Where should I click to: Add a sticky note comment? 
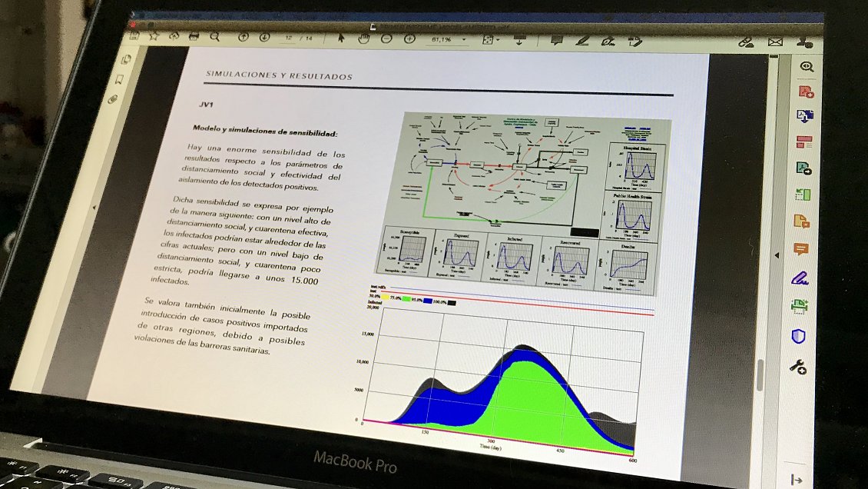pyautogui.click(x=557, y=41)
